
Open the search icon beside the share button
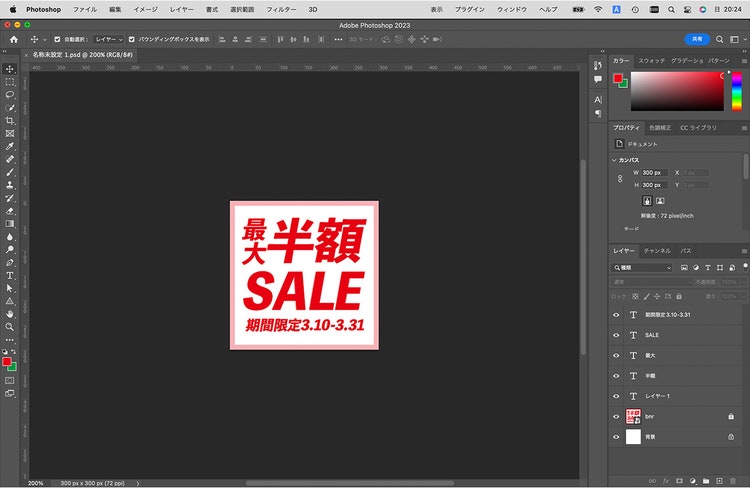coord(719,39)
